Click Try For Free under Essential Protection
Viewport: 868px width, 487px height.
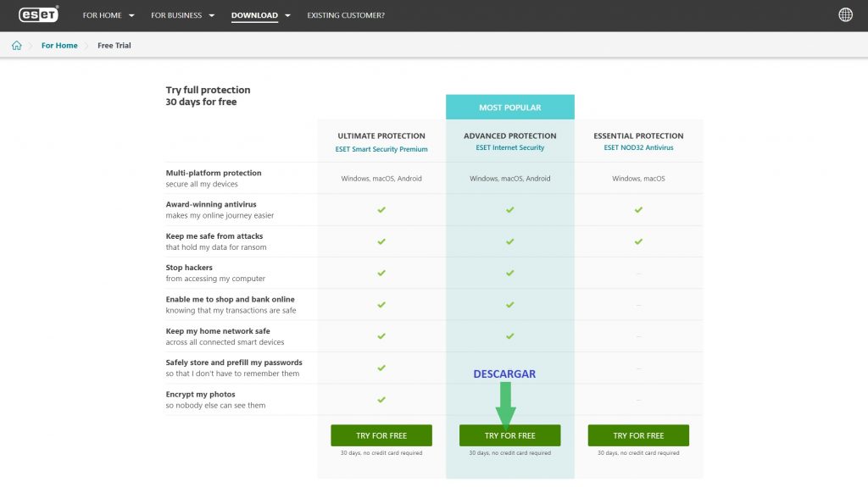[x=638, y=435]
